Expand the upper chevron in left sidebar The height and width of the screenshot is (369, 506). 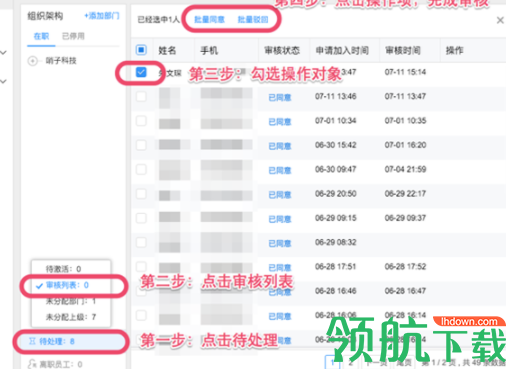(3, 53)
